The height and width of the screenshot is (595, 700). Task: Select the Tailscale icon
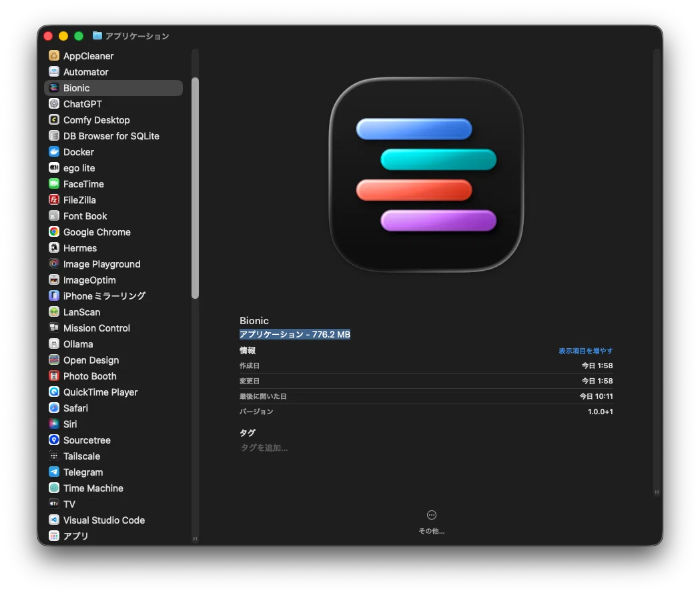click(54, 456)
